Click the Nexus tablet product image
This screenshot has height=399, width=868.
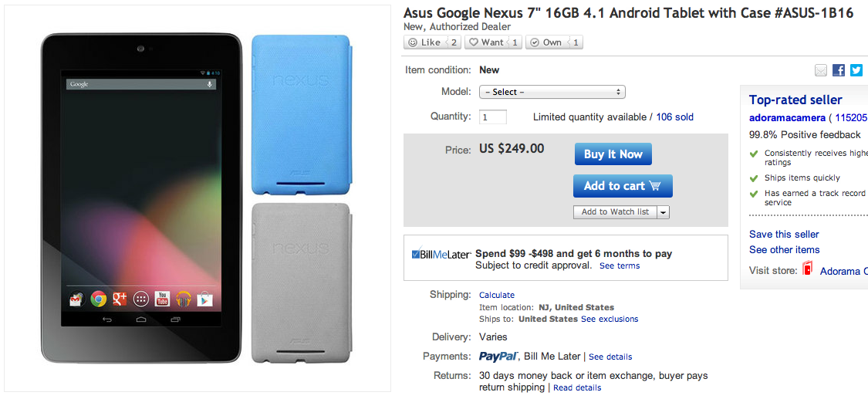(142, 197)
